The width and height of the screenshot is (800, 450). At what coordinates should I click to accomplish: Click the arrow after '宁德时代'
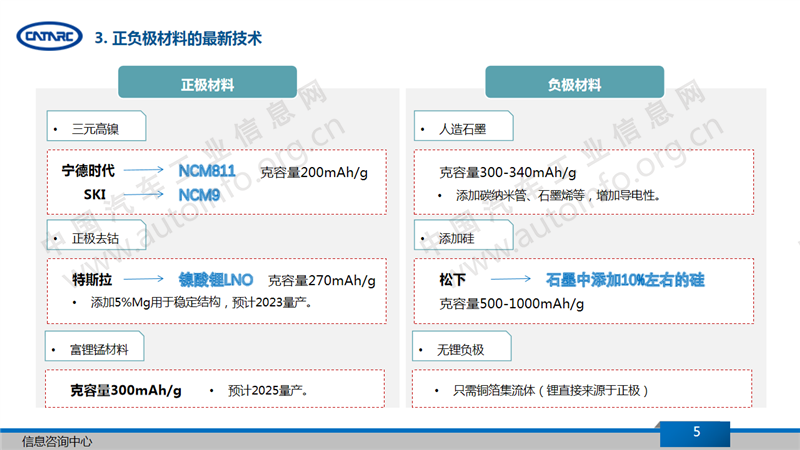[144, 169]
